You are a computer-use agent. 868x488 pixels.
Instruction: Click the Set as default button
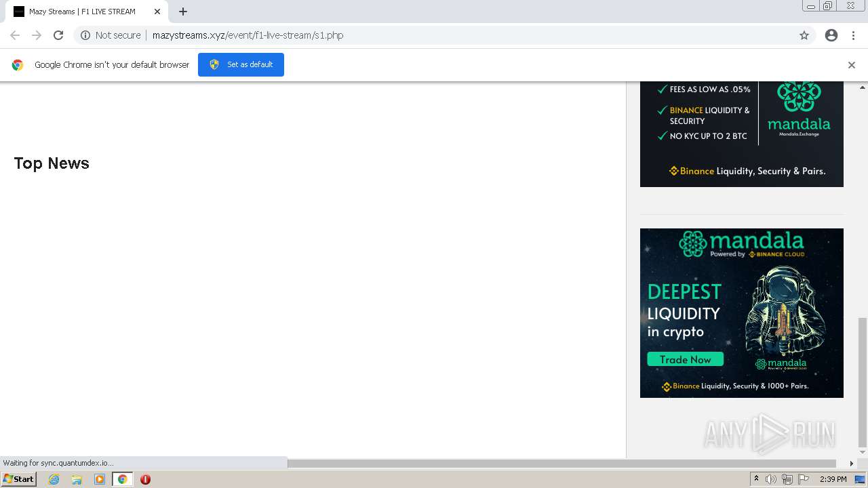coord(241,64)
